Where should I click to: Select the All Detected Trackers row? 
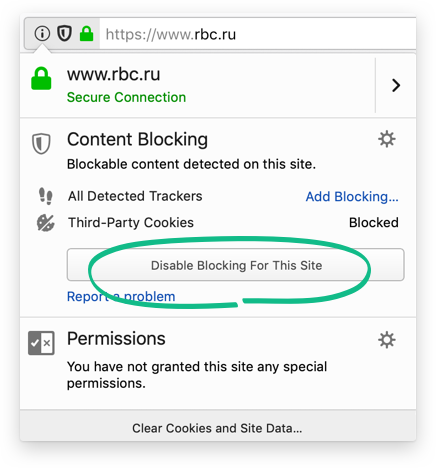pyautogui.click(x=217, y=196)
